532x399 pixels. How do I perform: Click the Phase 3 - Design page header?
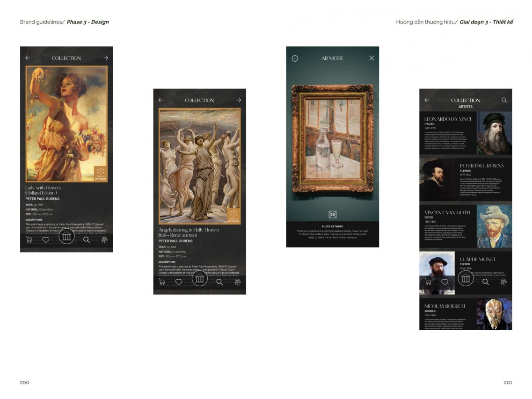click(88, 22)
